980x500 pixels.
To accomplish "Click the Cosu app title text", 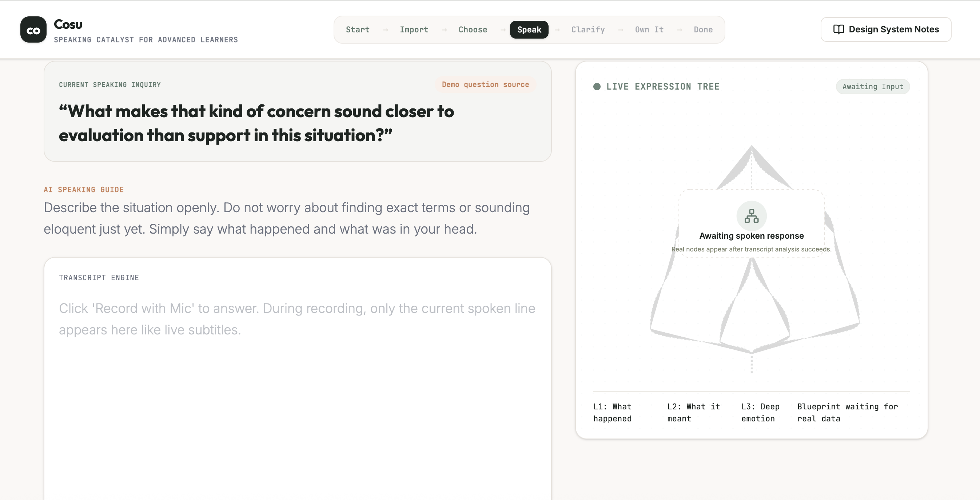I will [x=68, y=24].
